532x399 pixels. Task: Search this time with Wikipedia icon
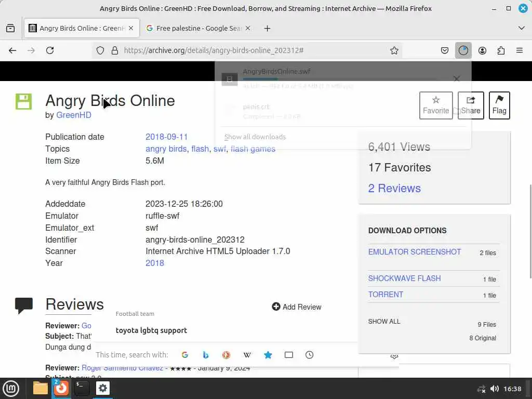(x=247, y=355)
